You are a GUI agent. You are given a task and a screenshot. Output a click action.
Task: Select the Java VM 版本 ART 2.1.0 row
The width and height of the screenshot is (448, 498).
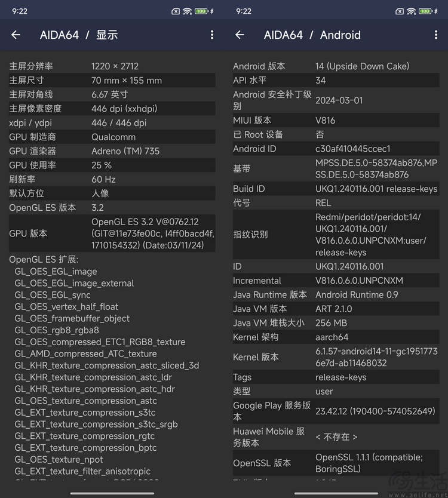coord(336,309)
